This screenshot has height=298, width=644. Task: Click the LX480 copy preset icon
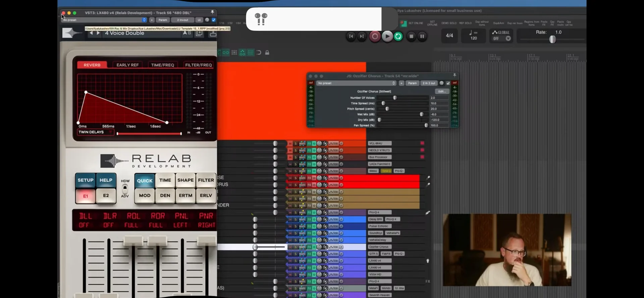click(x=199, y=33)
